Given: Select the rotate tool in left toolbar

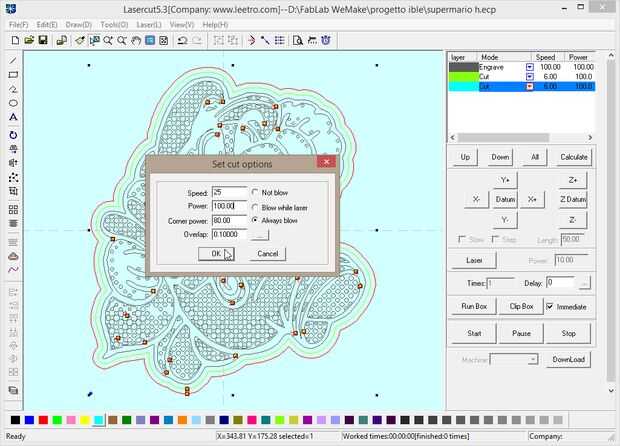Looking at the screenshot, I should click(13, 135).
